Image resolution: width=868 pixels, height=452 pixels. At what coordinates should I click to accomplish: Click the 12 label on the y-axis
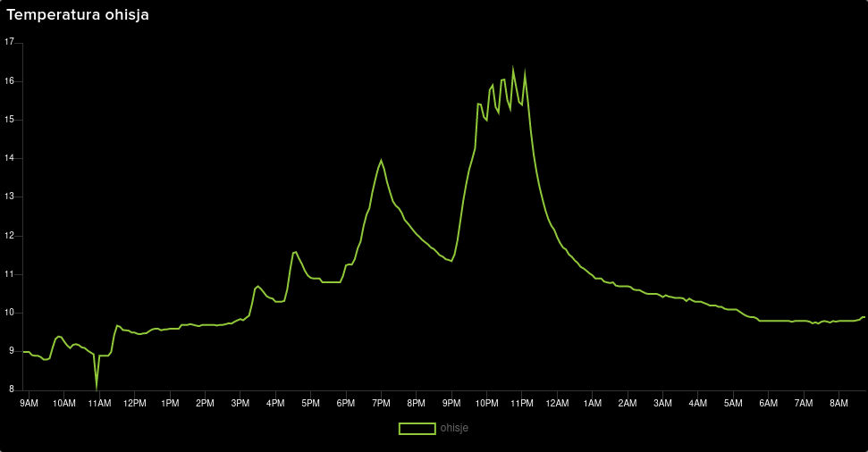10,235
